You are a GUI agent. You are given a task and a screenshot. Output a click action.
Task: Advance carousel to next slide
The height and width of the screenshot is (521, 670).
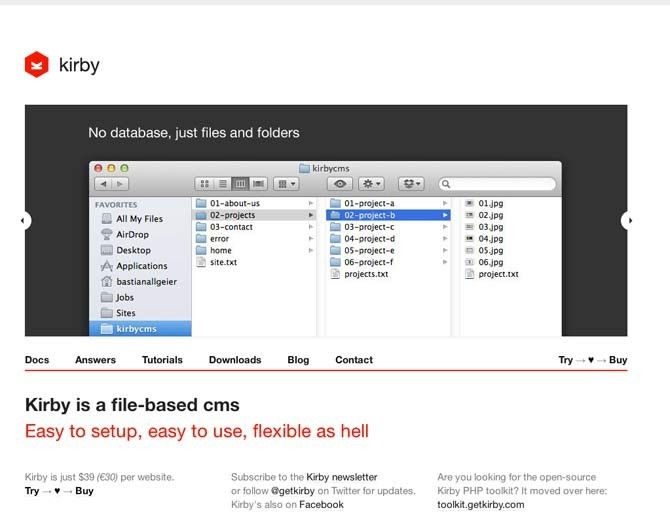pyautogui.click(x=628, y=221)
